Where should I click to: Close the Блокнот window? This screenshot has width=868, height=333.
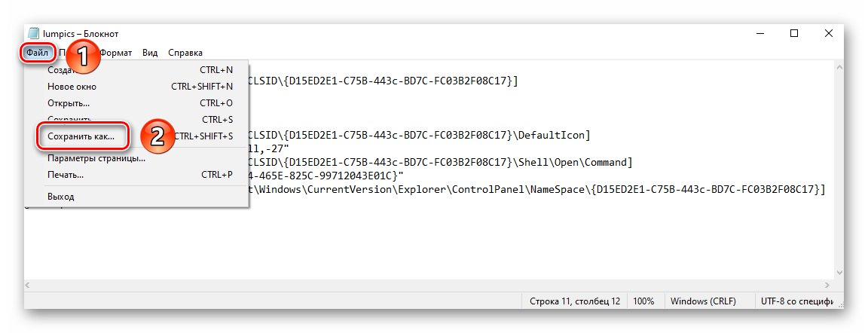click(828, 34)
